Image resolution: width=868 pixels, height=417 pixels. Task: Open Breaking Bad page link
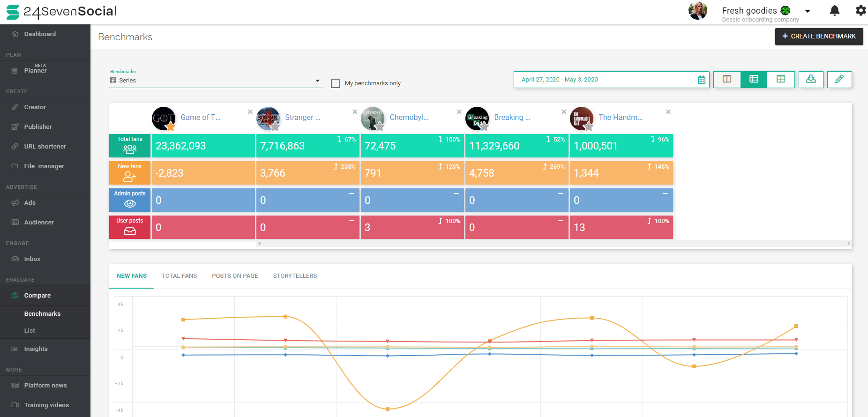pos(512,118)
